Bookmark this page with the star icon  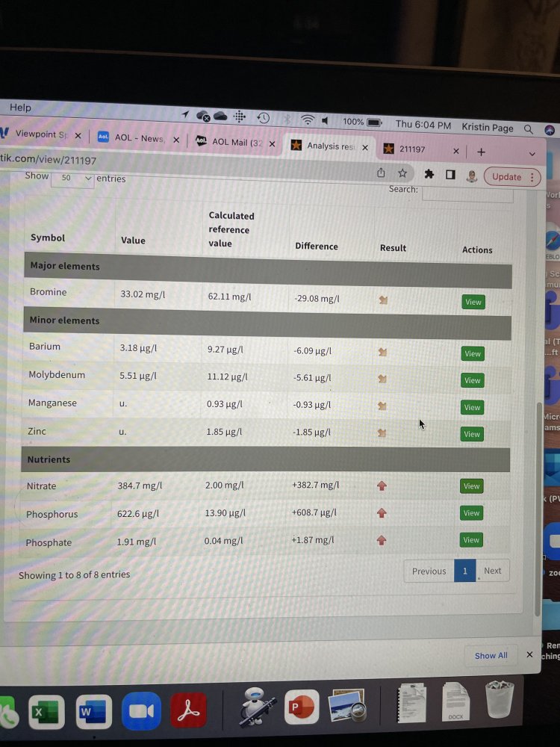click(x=403, y=173)
